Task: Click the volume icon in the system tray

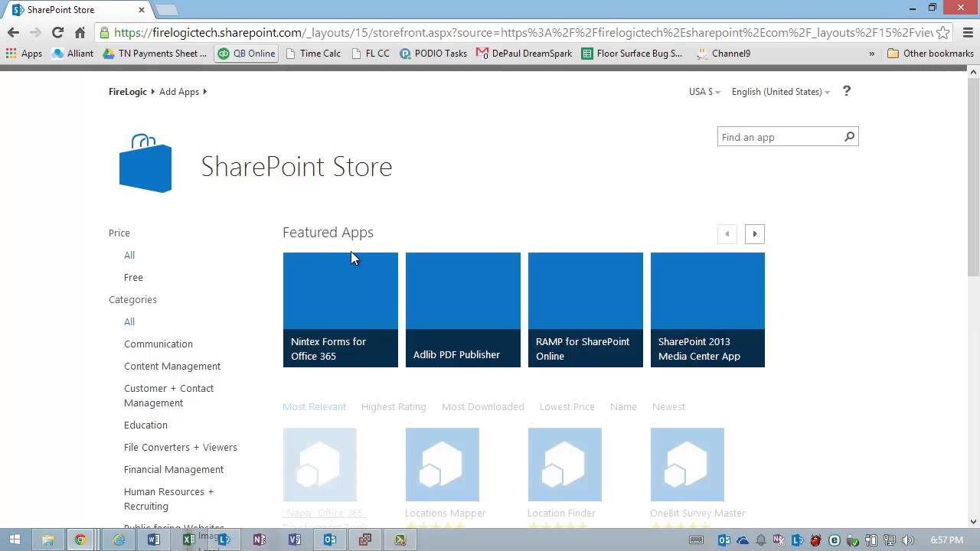Action: (907, 540)
